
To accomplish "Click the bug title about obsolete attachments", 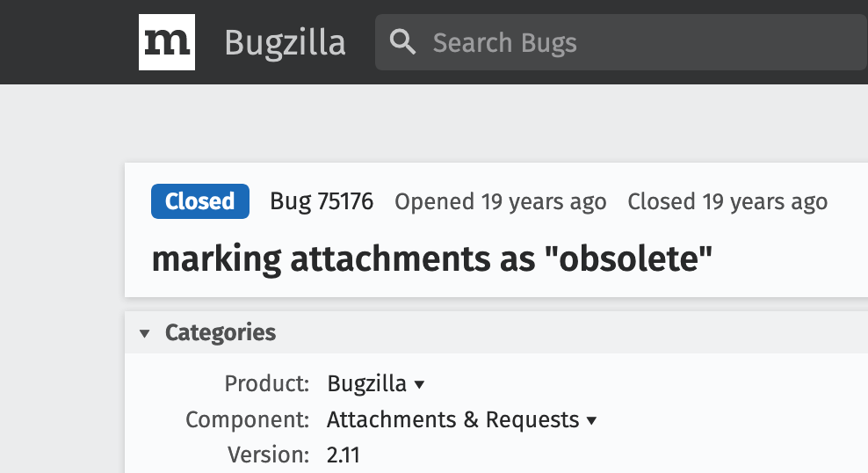I will (x=431, y=258).
